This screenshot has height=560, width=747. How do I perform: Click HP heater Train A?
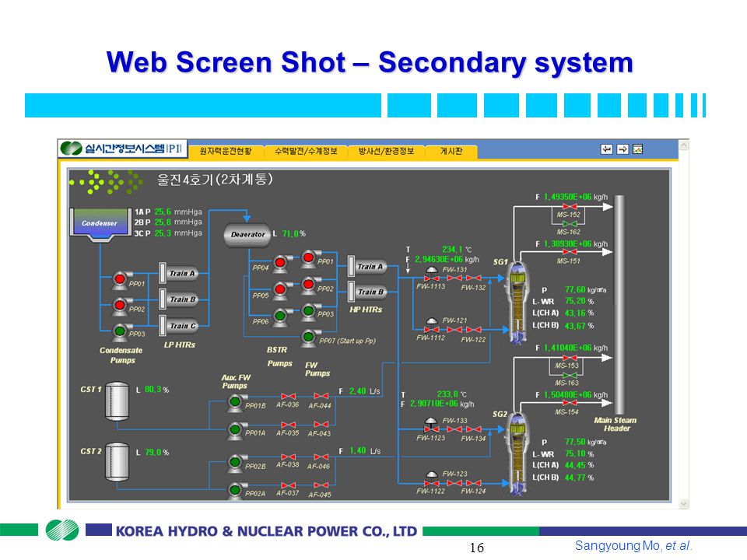[367, 267]
